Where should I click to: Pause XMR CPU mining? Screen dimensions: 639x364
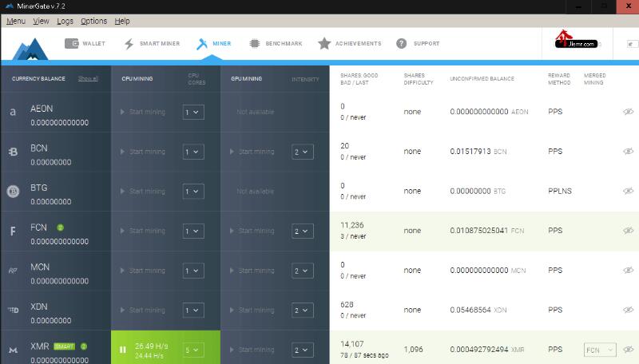[x=123, y=350]
